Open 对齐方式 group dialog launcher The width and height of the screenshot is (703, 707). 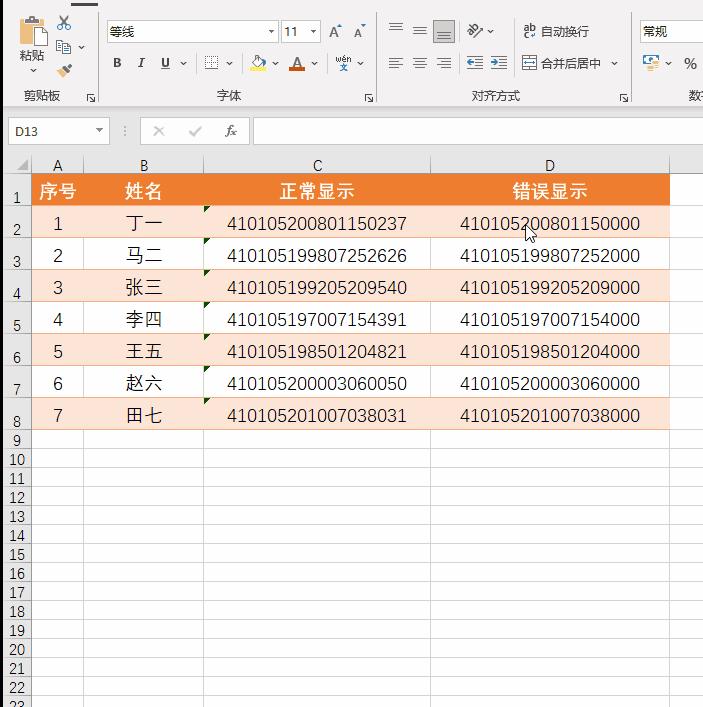click(624, 98)
